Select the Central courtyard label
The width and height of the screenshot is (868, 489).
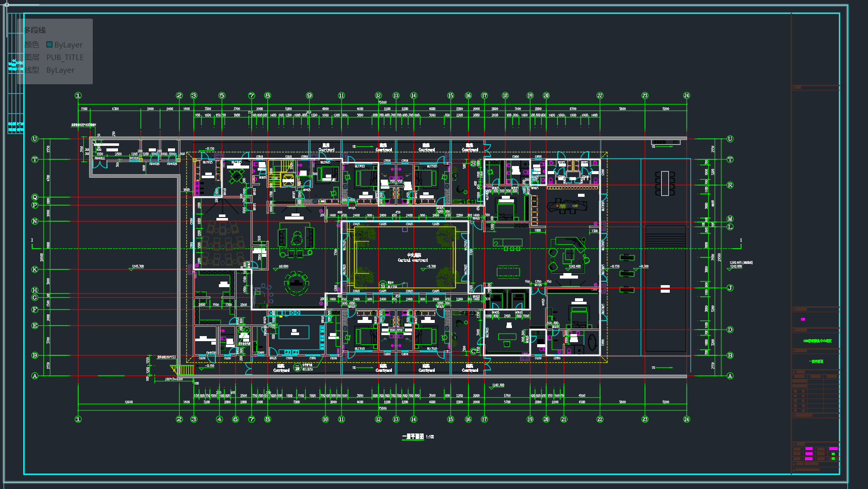click(x=413, y=258)
